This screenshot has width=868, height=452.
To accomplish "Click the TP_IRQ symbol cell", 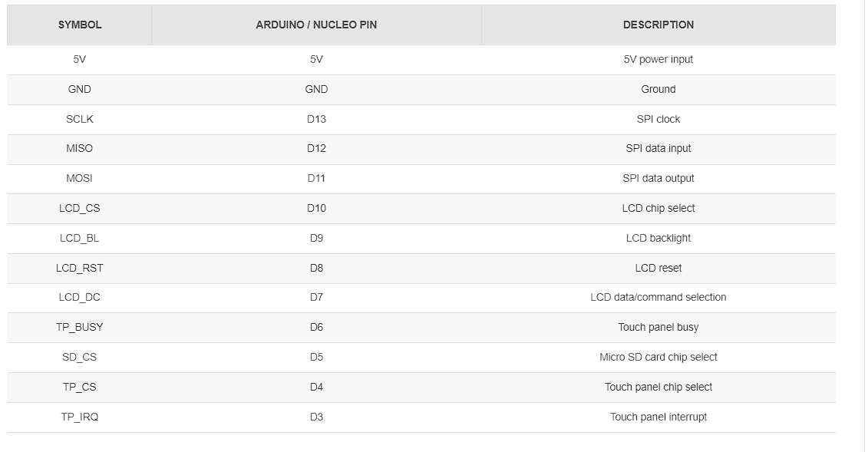I will tap(80, 417).
